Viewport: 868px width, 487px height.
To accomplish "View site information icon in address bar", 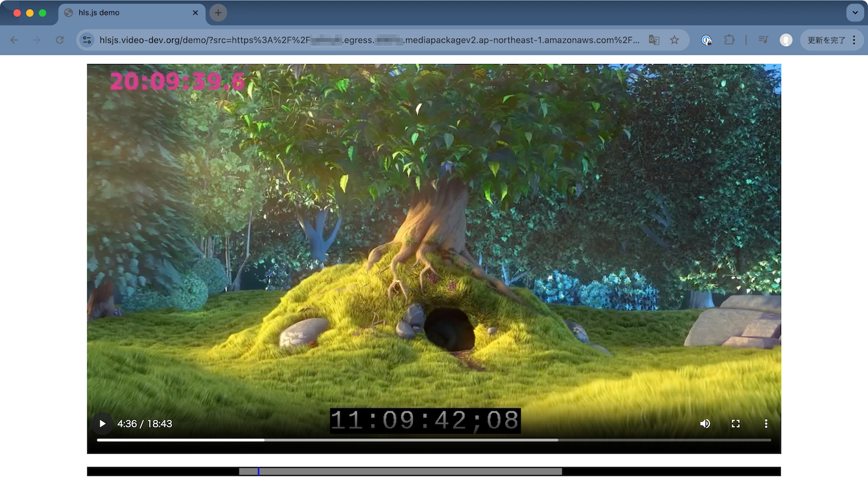I will [88, 40].
